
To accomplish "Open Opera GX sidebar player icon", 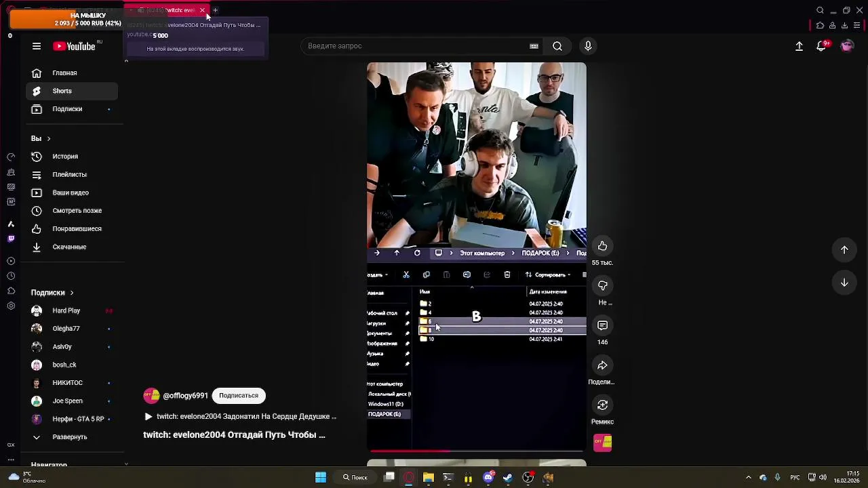I will tap(11, 261).
